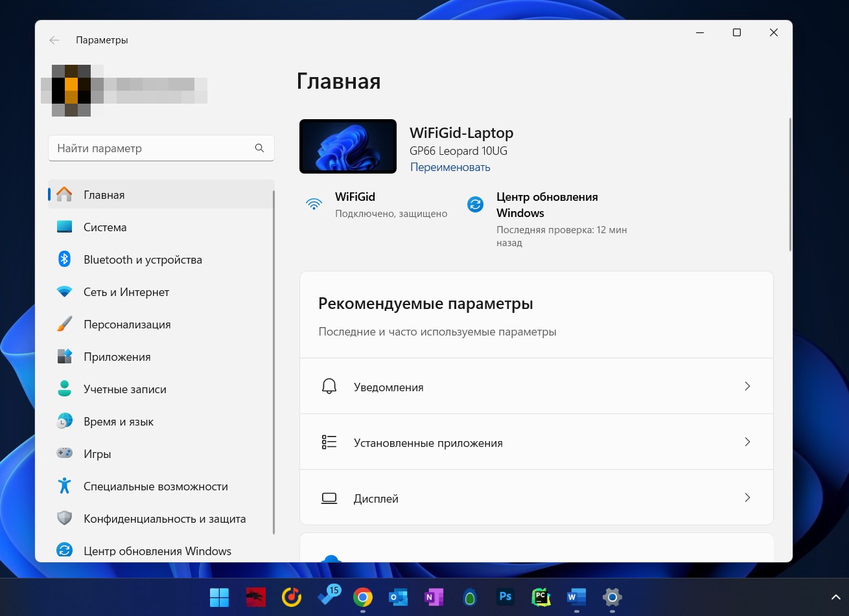Open OneNote from the taskbar
Screen dimensions: 849x616
pos(434,597)
